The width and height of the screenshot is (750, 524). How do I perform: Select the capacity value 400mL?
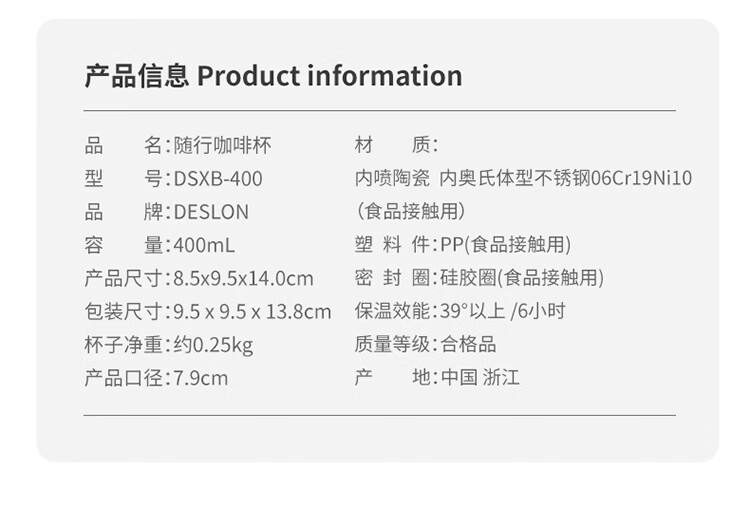click(204, 245)
